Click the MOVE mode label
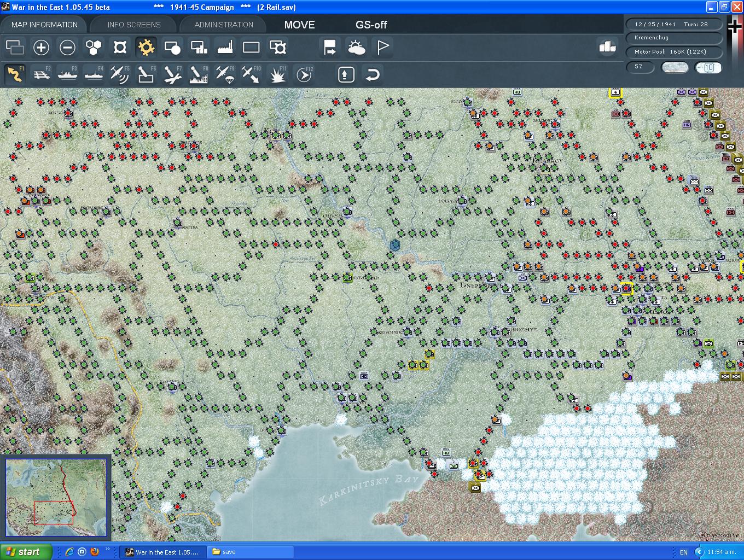This screenshot has width=744, height=560. click(x=300, y=25)
